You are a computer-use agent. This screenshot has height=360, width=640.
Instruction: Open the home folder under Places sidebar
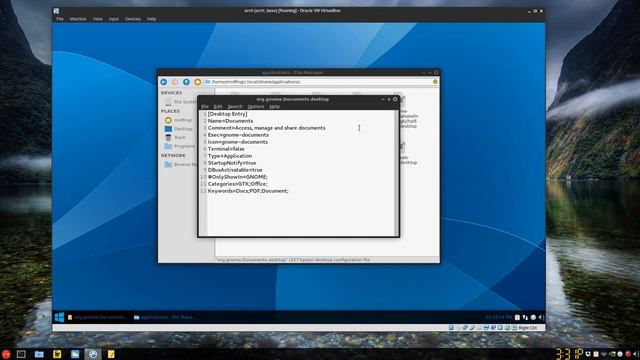(x=178, y=120)
